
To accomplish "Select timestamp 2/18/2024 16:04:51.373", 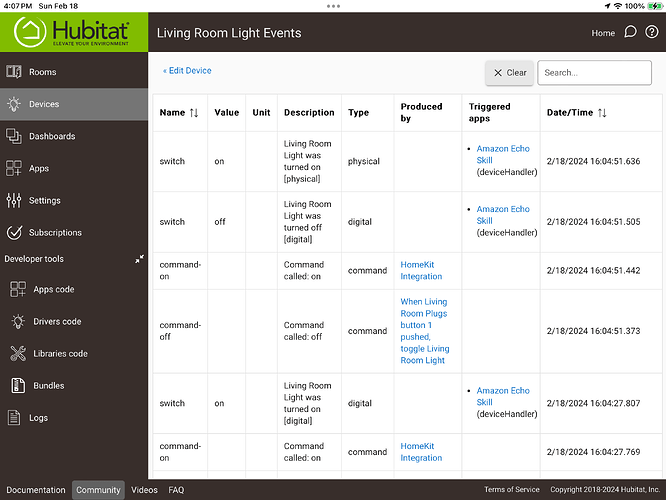I will [x=593, y=331].
